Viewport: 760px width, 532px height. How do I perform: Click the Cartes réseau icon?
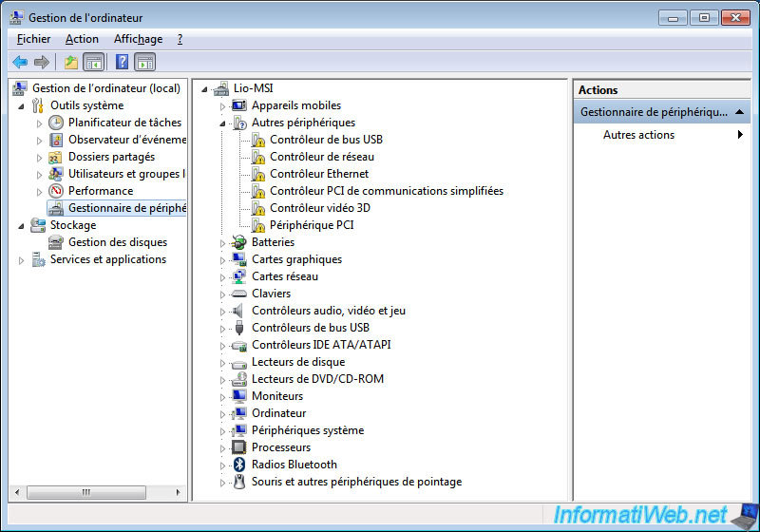click(239, 276)
